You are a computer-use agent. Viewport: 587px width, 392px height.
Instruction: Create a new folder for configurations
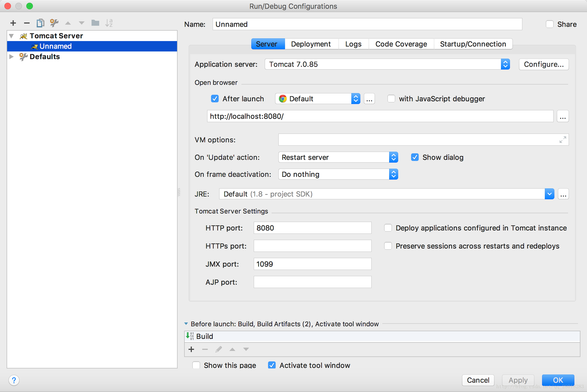click(95, 23)
